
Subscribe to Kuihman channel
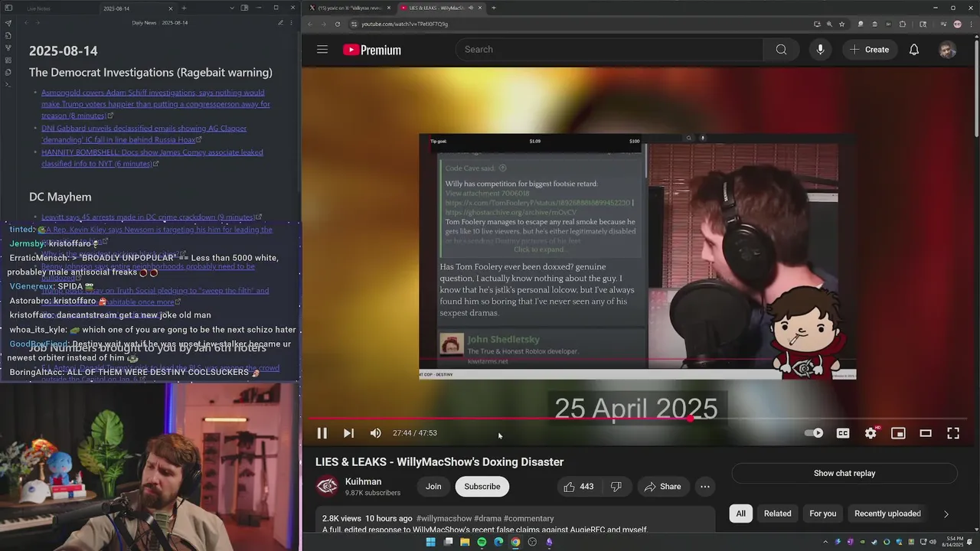tap(482, 487)
